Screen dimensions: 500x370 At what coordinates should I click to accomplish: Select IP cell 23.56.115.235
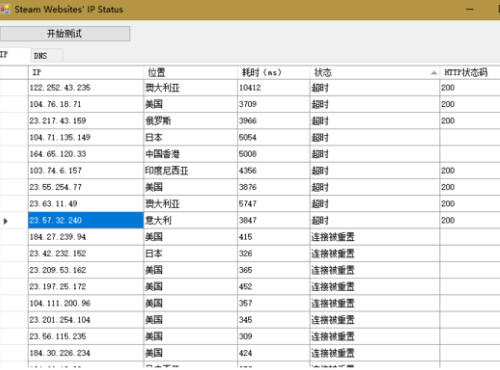86,336
